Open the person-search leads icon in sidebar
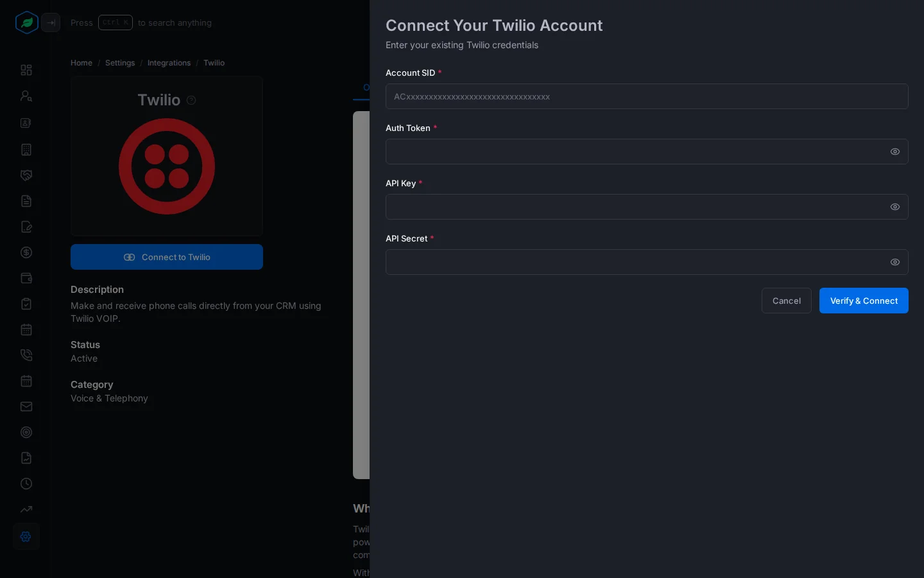 pos(26,96)
